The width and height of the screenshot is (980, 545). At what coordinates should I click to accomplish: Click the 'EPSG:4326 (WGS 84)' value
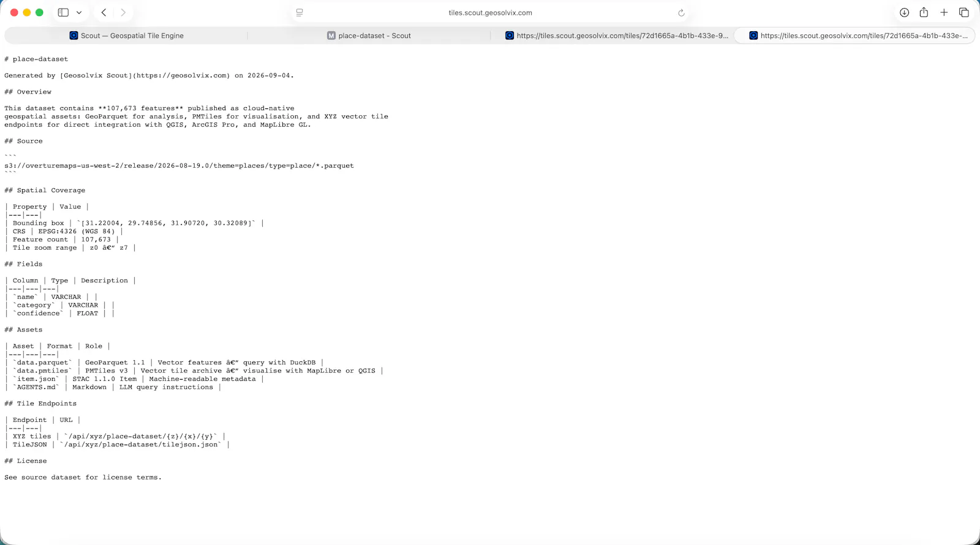pos(77,231)
